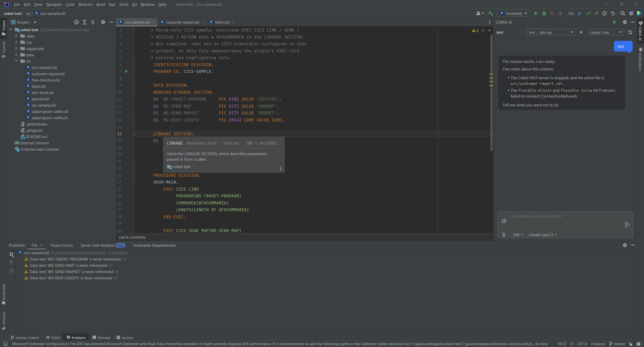
Task: Open IDE settings gear in main toolbar
Action: [631, 13]
